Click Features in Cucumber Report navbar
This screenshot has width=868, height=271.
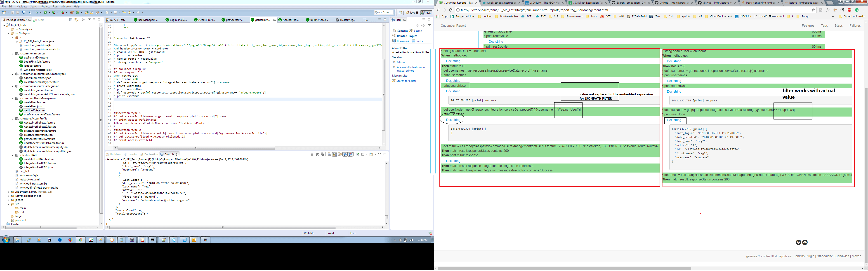(x=808, y=26)
